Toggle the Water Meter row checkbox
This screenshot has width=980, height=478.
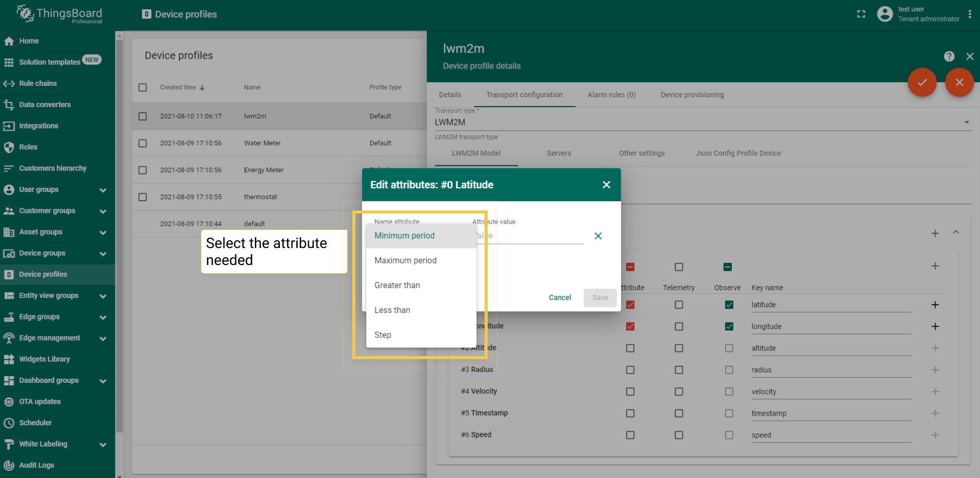tap(143, 143)
